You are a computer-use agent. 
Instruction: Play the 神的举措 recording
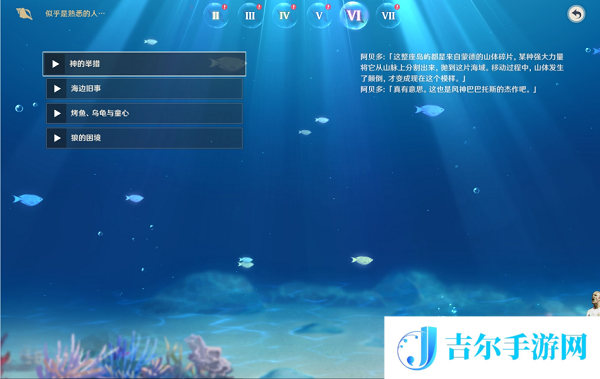(55, 64)
